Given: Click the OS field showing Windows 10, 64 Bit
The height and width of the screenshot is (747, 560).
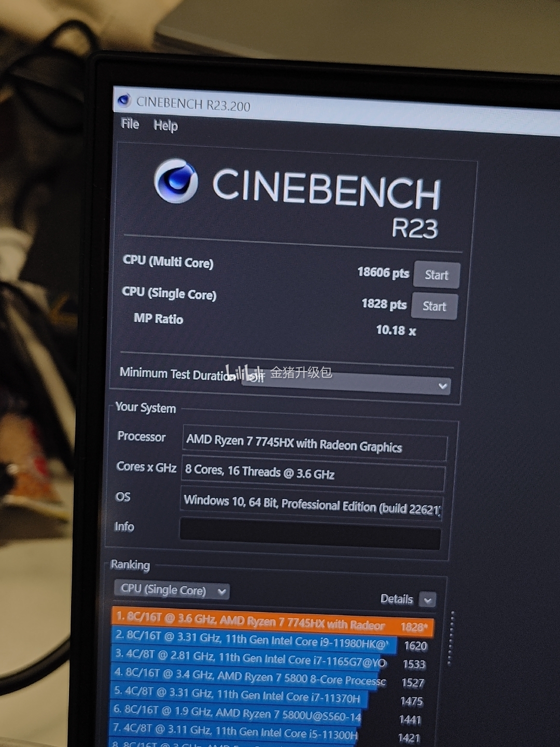Looking at the screenshot, I should coord(312,504).
